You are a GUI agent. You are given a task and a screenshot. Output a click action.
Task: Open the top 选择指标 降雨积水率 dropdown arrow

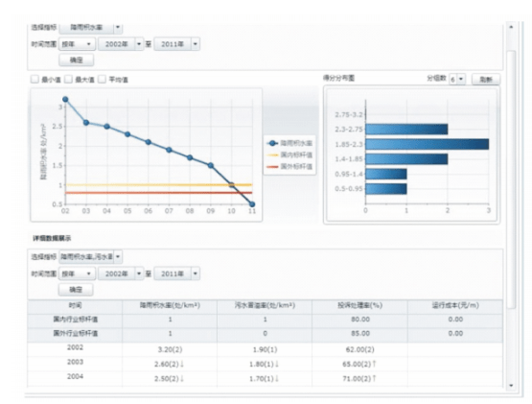[x=118, y=27]
